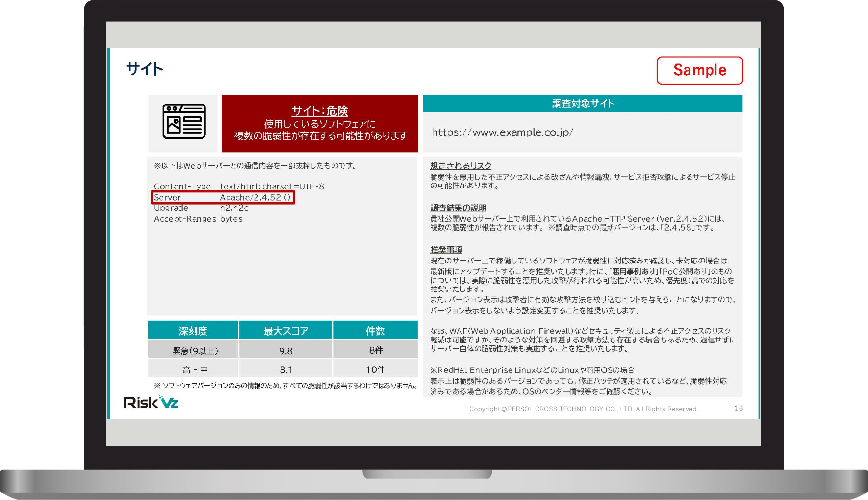Select the 調査結果の説明 section heading
868x500 pixels.
pyautogui.click(x=458, y=208)
